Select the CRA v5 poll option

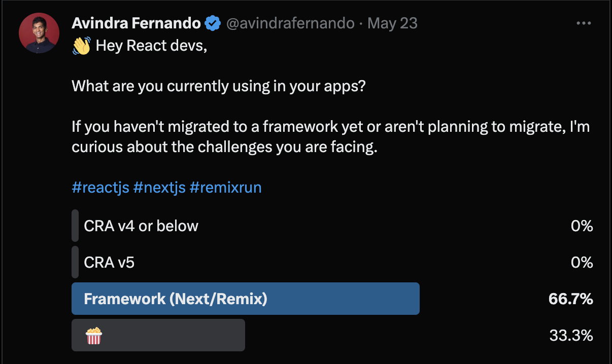coord(109,262)
